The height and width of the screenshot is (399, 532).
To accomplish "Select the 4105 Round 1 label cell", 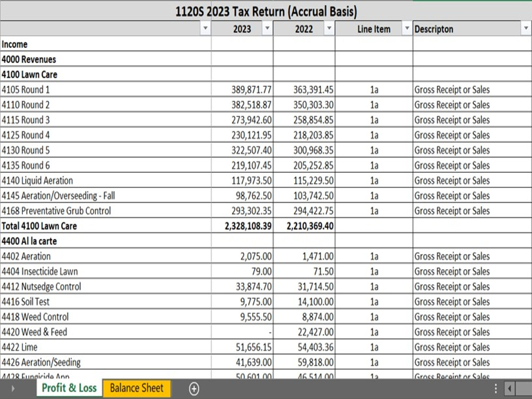I will coord(105,89).
